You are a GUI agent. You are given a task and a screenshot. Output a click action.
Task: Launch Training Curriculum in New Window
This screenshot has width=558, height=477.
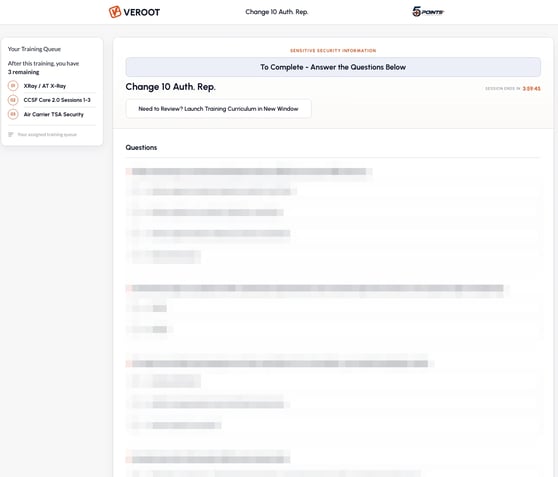coord(219,109)
